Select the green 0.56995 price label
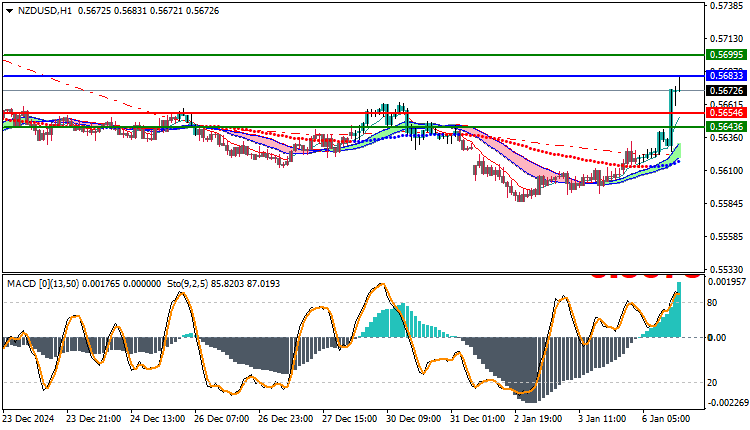750x430 pixels. click(726, 55)
